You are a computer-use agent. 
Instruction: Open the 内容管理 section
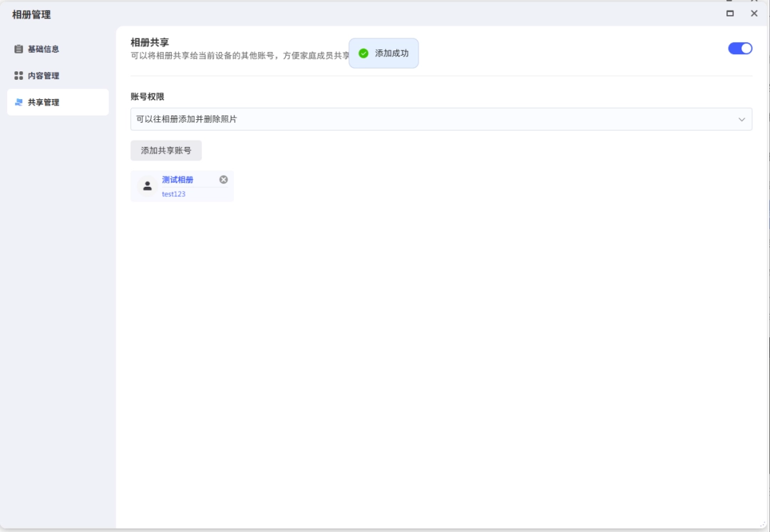click(58, 76)
